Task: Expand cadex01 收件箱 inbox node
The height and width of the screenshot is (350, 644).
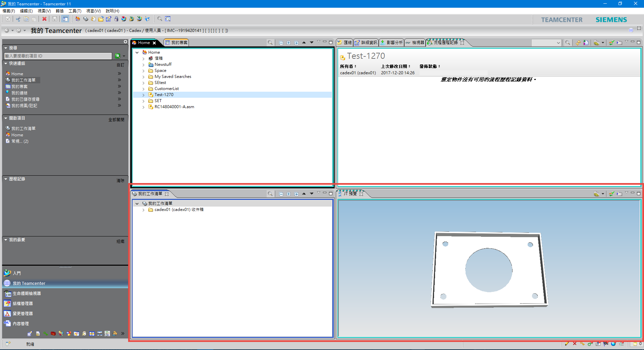Action: click(143, 210)
